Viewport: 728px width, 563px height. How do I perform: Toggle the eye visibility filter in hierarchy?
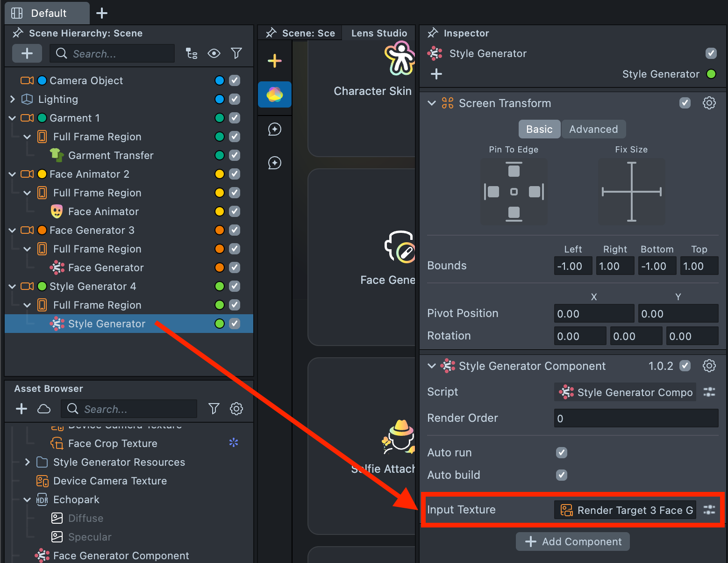(x=214, y=53)
